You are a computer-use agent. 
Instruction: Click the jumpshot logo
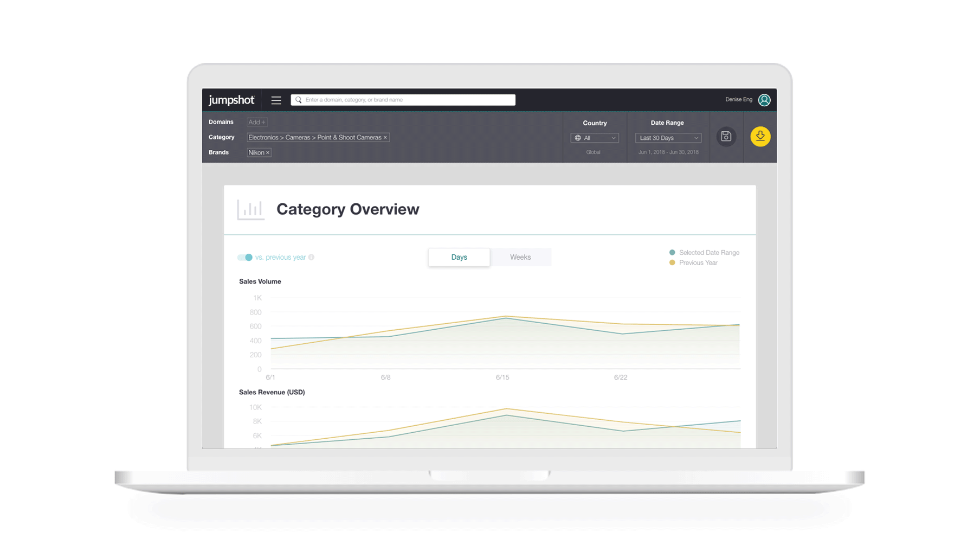(x=231, y=100)
